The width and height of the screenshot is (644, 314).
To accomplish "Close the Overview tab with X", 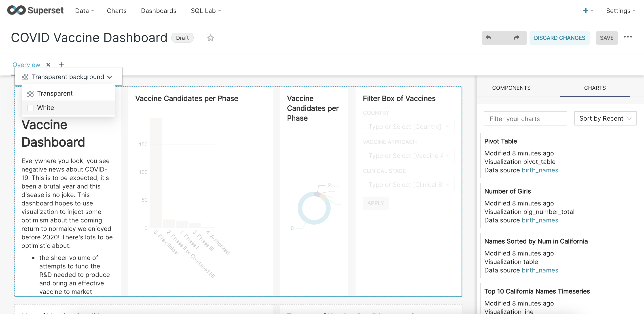I will 48,65.
